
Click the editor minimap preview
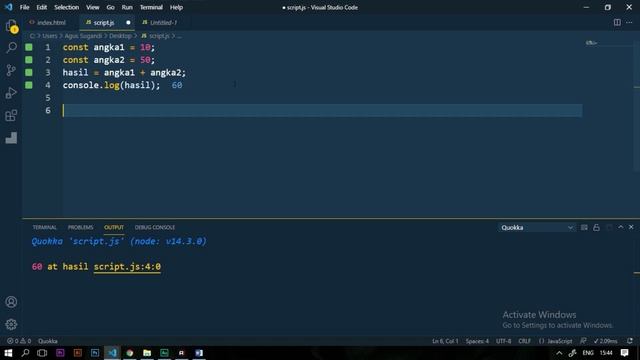point(591,42)
